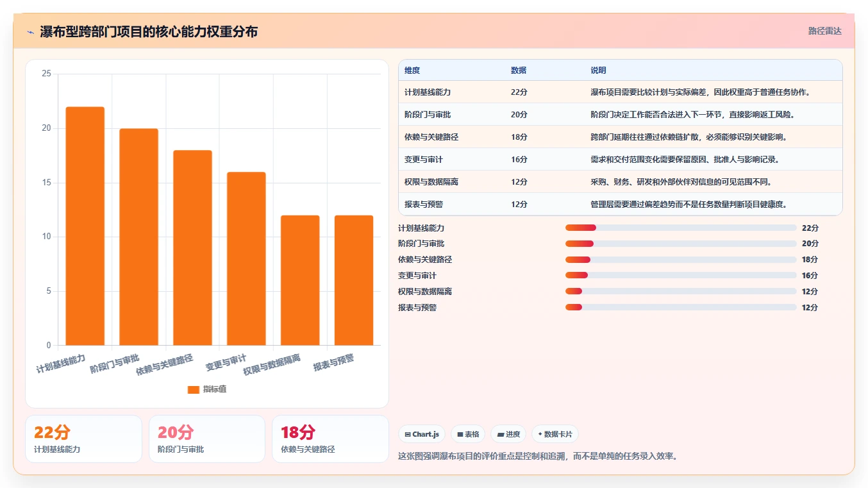Viewport: 868px width, 488px height.
Task: Click the 权限与数据隔离 x-axis label
Action: click(272, 364)
